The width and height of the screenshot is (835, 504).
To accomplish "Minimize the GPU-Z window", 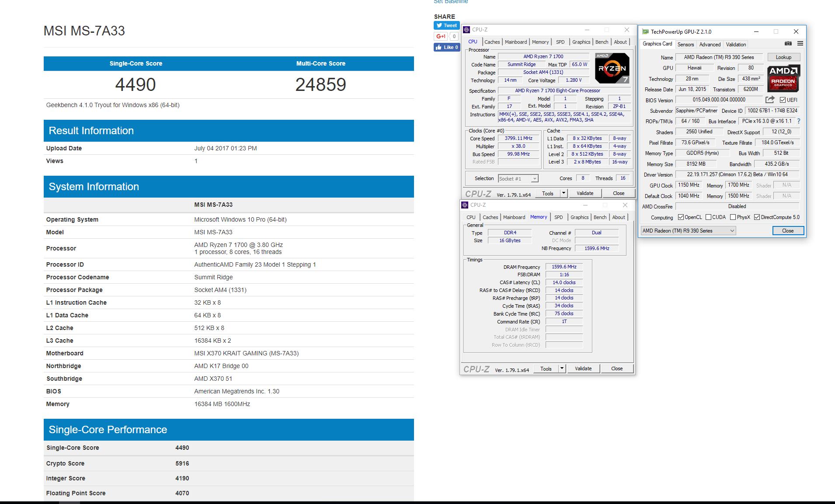I will [x=756, y=31].
